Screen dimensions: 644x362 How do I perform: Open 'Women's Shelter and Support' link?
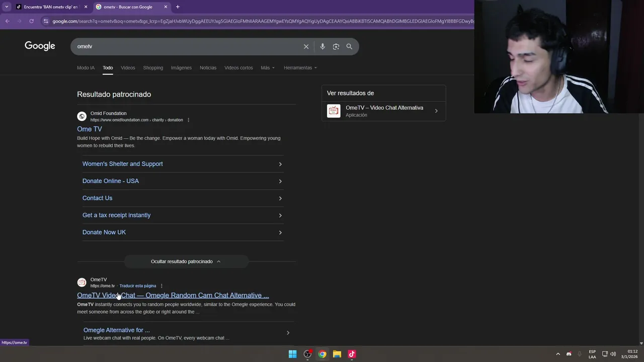123,164
